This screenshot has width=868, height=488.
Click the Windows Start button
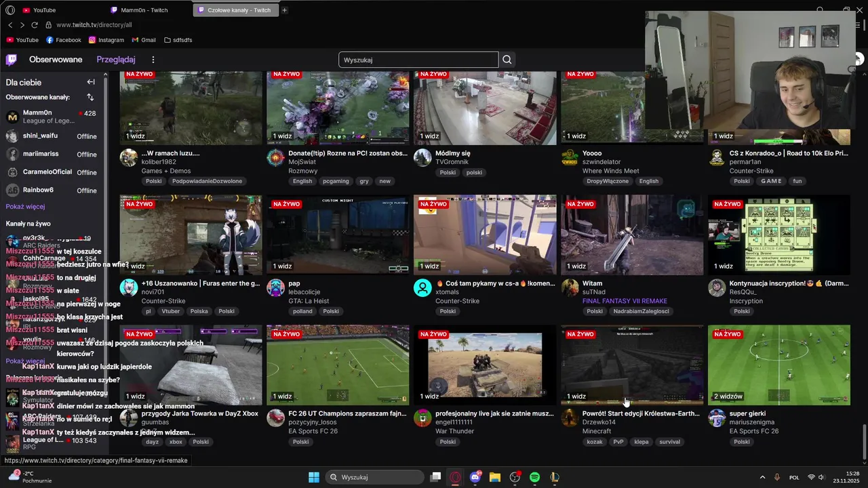(314, 477)
